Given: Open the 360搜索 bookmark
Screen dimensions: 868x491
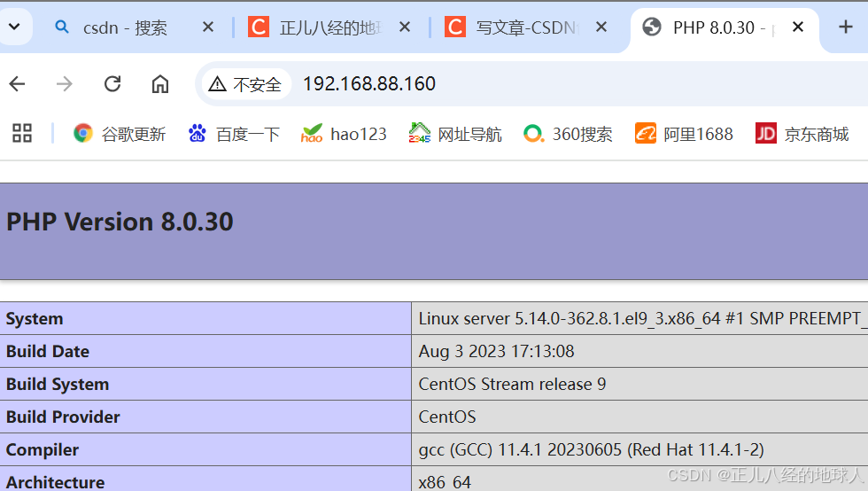Looking at the screenshot, I should coord(568,134).
